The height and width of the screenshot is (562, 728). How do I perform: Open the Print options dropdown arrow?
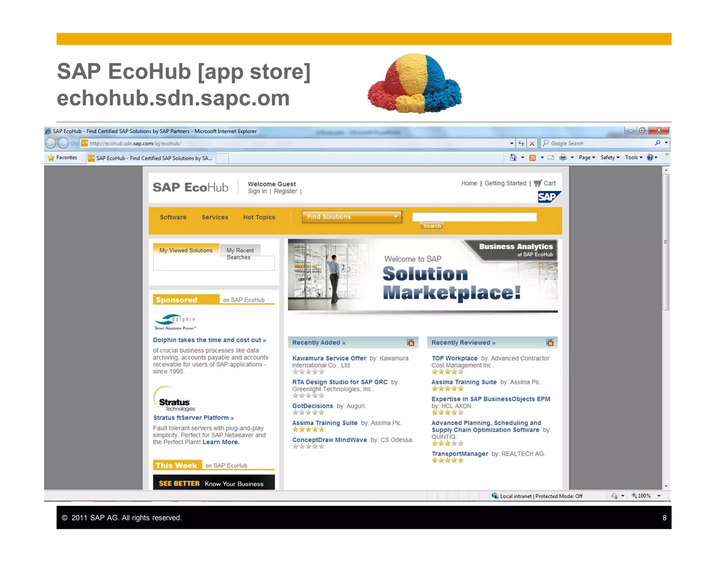coord(572,157)
